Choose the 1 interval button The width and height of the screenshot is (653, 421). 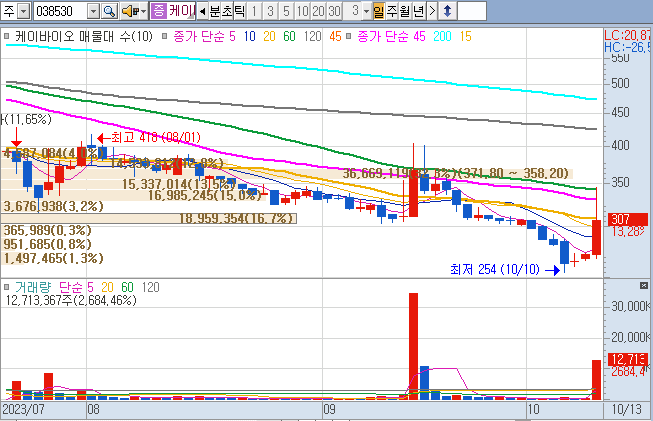tap(254, 11)
